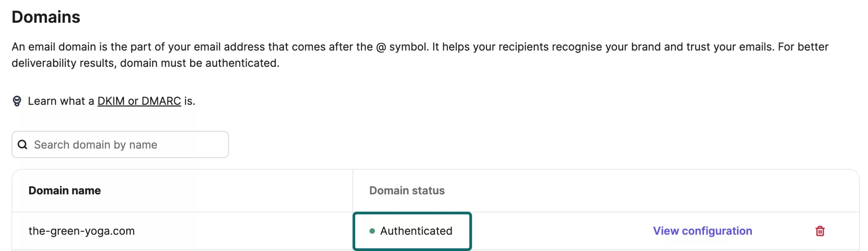This screenshot has width=868, height=251.
Task: Click the word "is." after the DMARC link
Action: click(189, 101)
